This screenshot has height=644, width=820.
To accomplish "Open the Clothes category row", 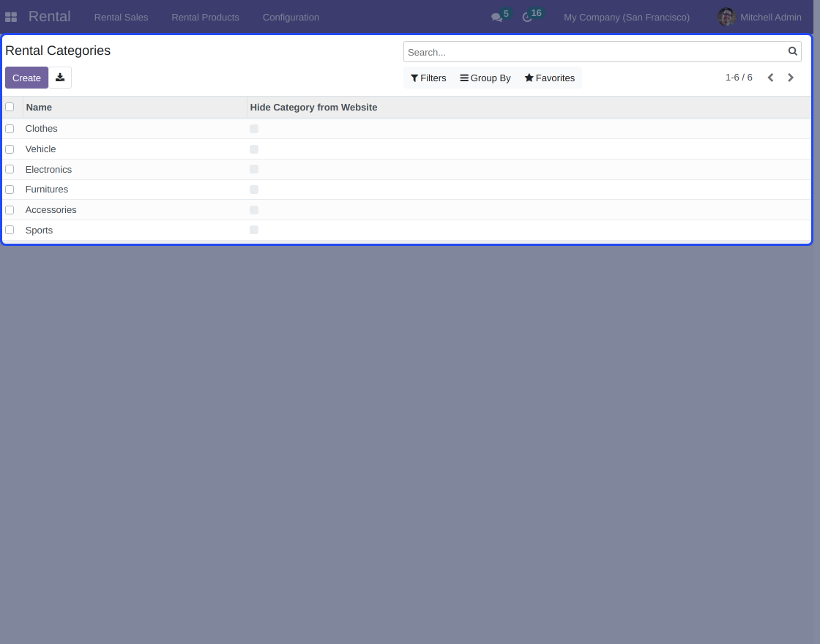I will point(407,129).
